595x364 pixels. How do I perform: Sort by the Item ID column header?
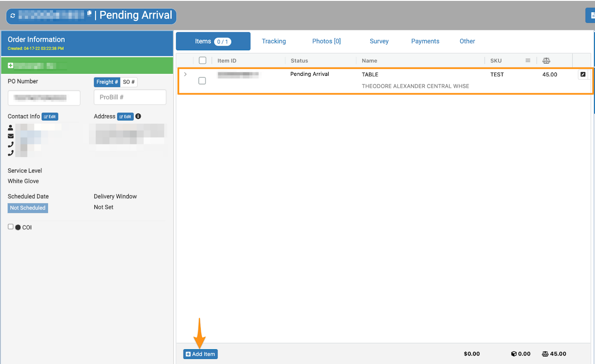pyautogui.click(x=227, y=61)
